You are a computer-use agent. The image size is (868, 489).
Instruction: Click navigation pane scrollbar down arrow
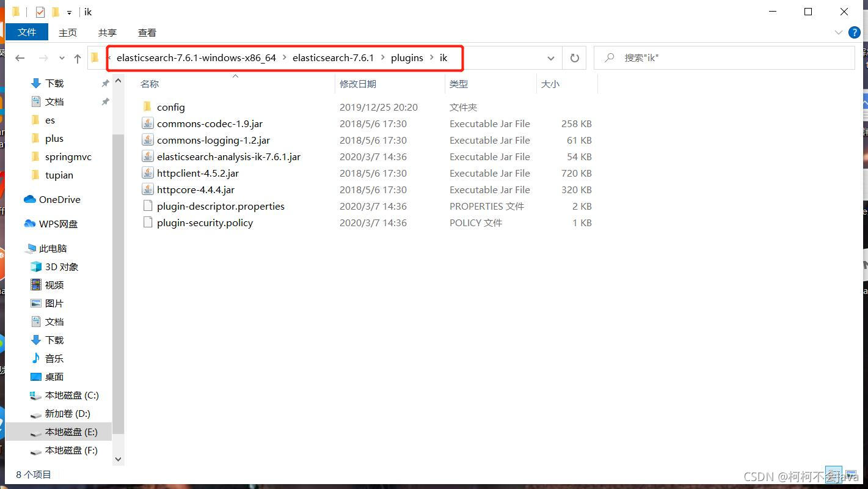(119, 459)
